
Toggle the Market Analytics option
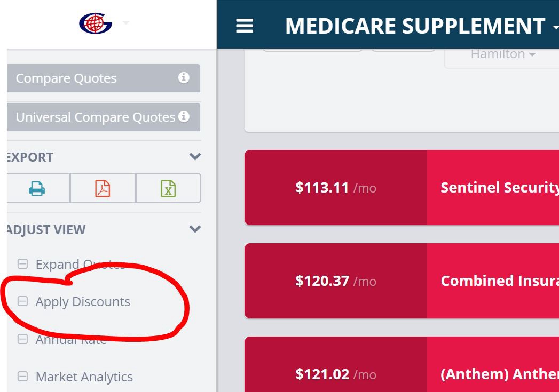pos(22,377)
